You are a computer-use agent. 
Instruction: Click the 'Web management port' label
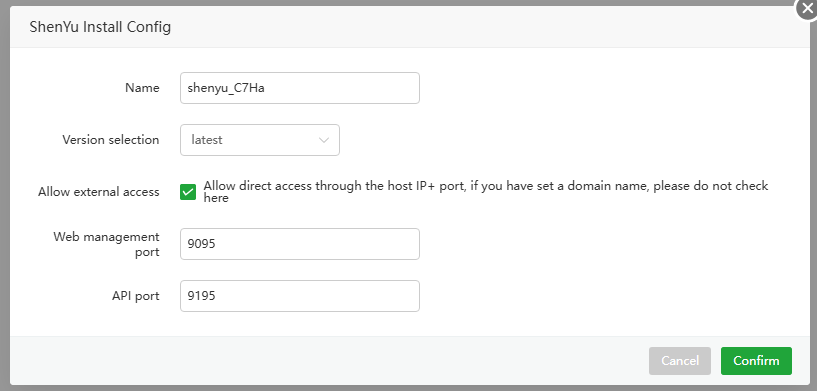click(106, 244)
